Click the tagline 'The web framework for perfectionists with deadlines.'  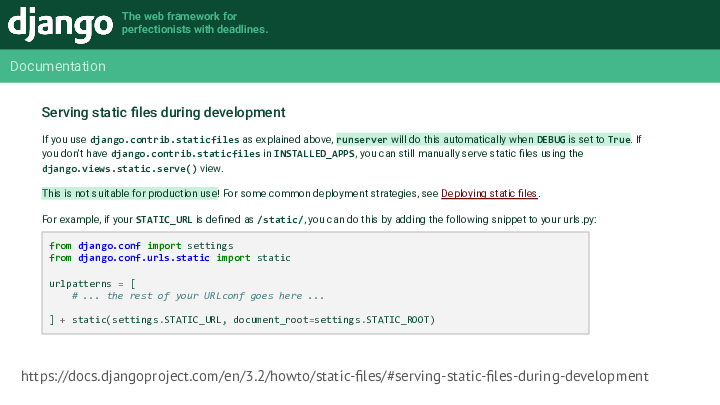point(195,23)
